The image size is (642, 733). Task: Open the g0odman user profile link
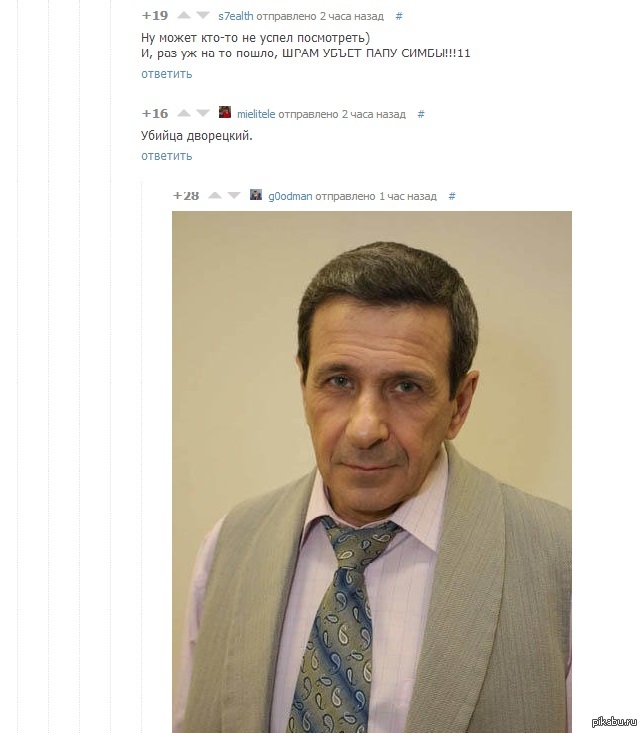pyautogui.click(x=290, y=196)
